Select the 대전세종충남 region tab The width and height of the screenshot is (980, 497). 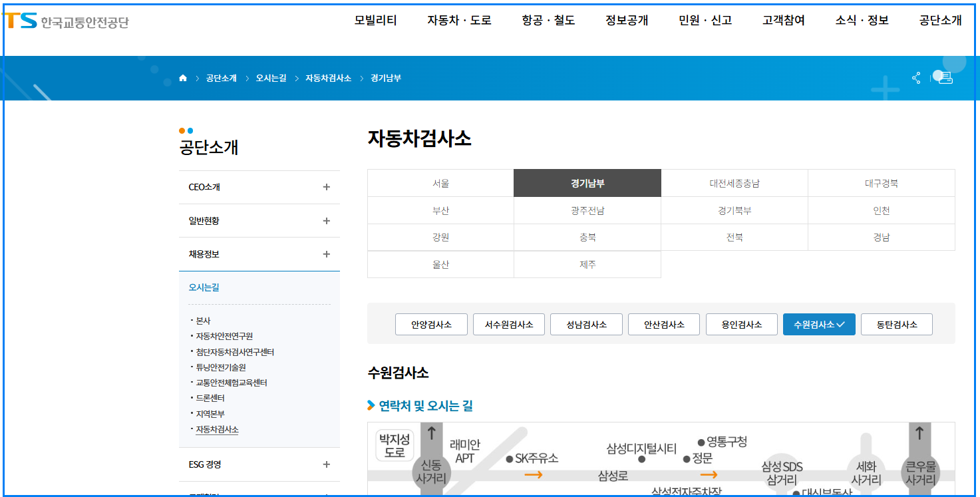(x=734, y=182)
